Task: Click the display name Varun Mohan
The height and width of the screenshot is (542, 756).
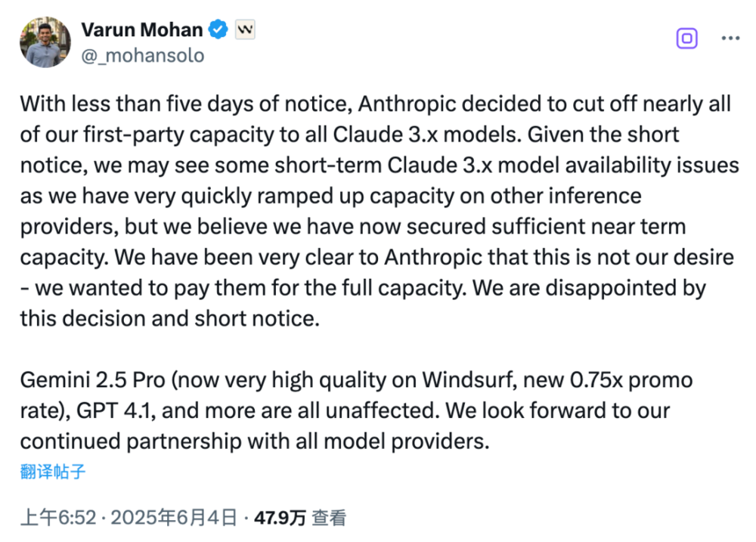Action: point(141,30)
